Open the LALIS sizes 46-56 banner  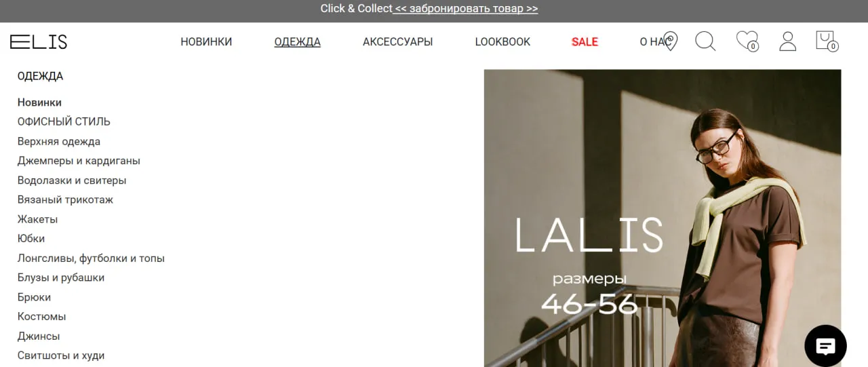coord(663,218)
